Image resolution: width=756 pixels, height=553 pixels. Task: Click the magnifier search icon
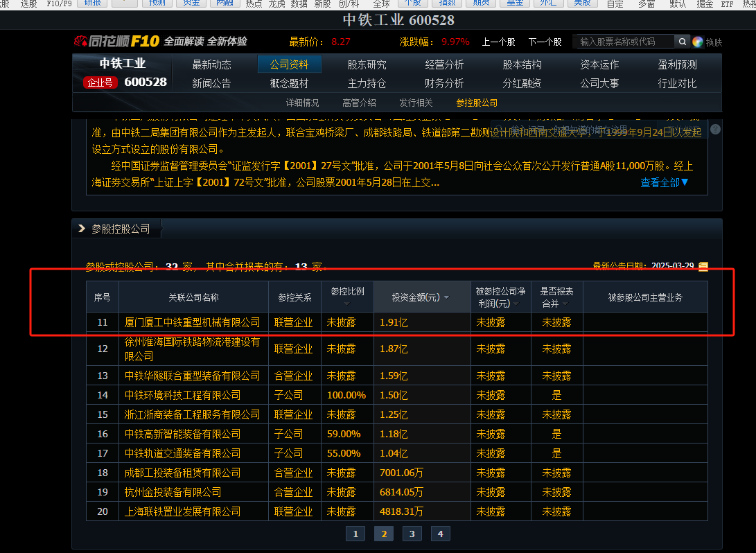(x=683, y=42)
